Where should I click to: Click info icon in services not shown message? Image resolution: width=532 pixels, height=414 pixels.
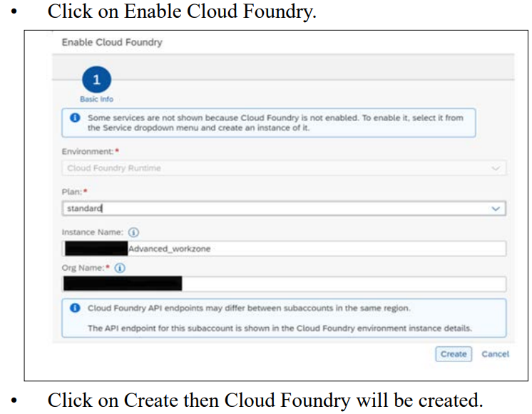click(x=75, y=118)
